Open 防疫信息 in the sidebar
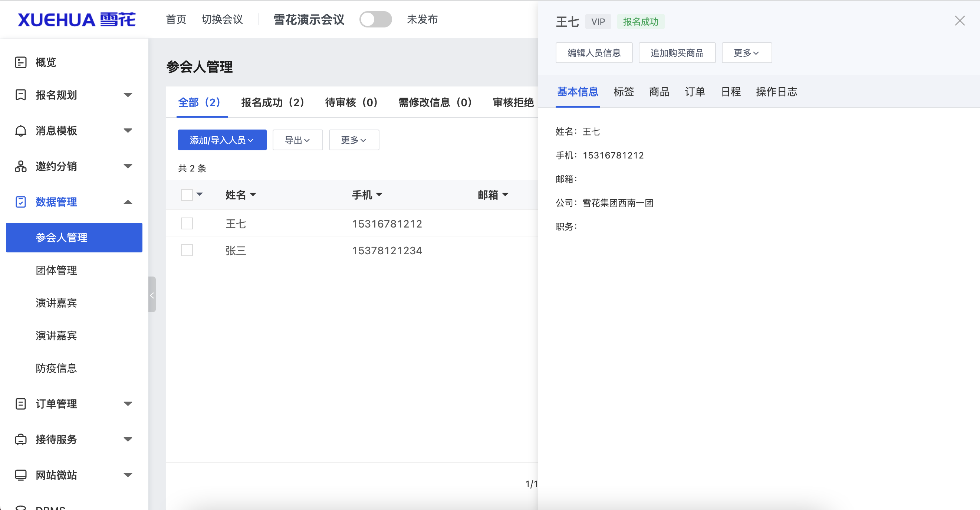 [56, 368]
